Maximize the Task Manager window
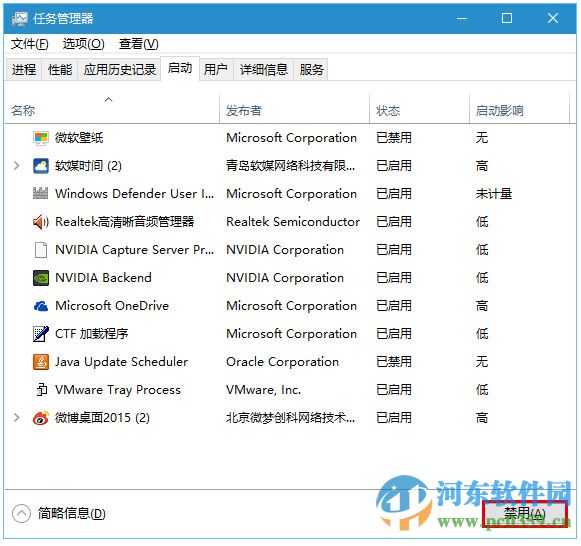 (507, 18)
